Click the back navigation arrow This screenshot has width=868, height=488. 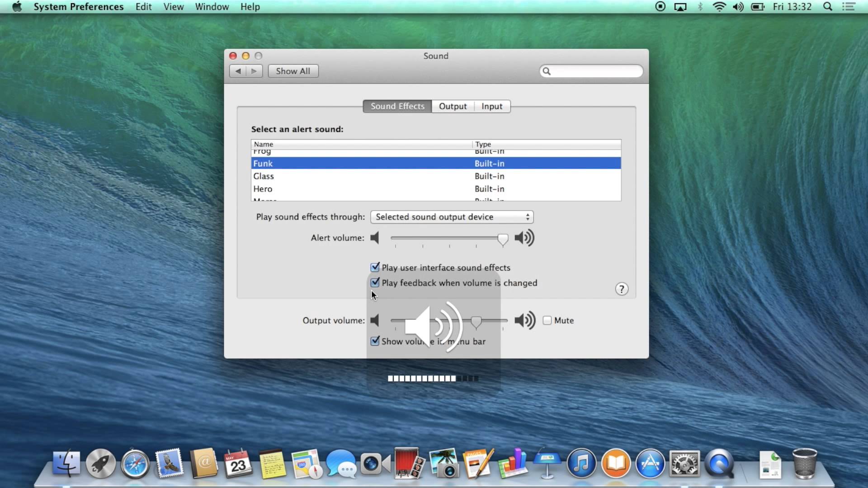click(238, 71)
